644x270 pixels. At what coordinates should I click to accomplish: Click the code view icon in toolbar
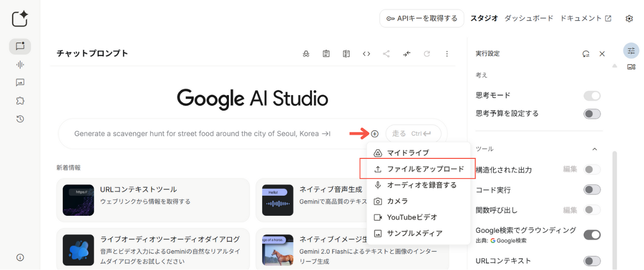point(366,54)
